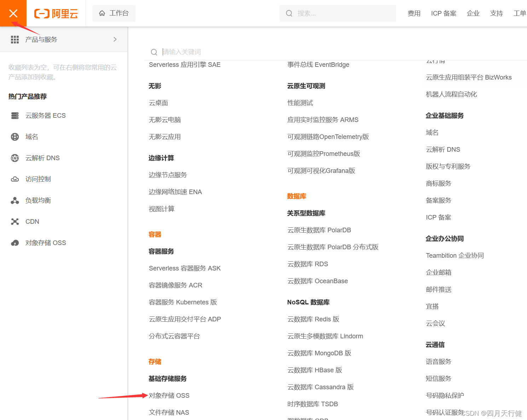Focus the top 搜索 search field
The width and height of the screenshot is (527, 420).
coord(338,13)
